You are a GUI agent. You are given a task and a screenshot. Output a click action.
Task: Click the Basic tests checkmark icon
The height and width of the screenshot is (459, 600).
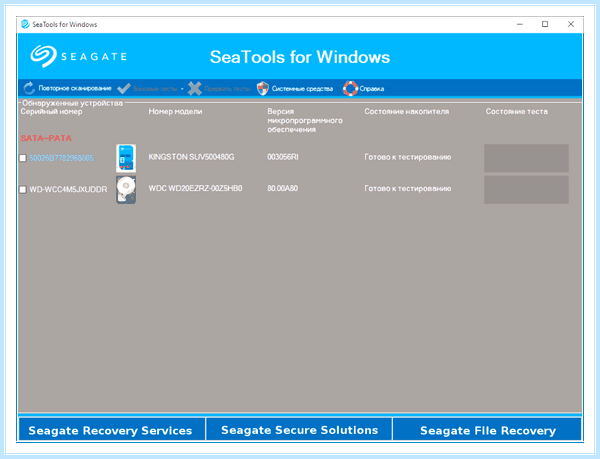tap(124, 88)
